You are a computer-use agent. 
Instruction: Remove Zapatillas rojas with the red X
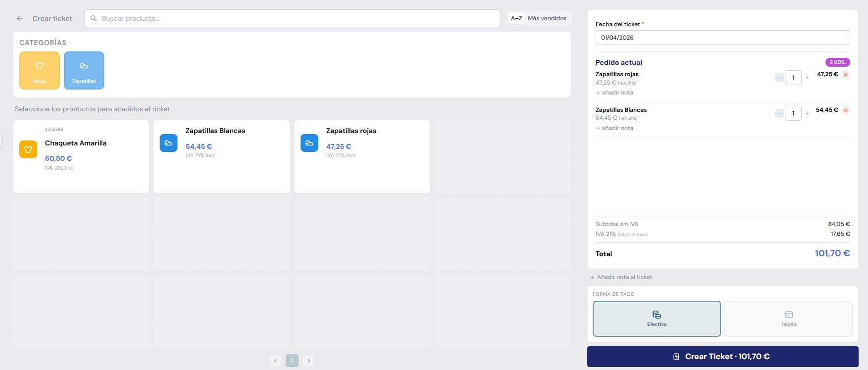click(846, 75)
